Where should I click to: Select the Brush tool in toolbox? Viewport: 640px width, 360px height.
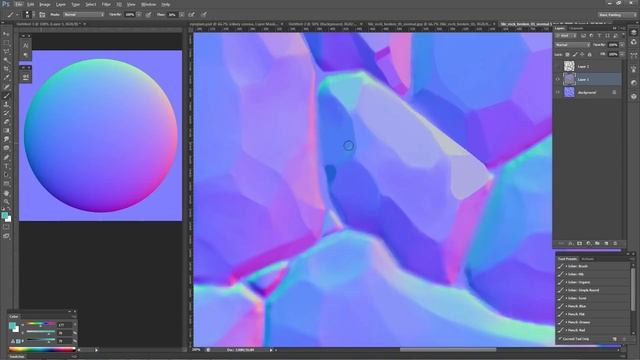point(6,96)
